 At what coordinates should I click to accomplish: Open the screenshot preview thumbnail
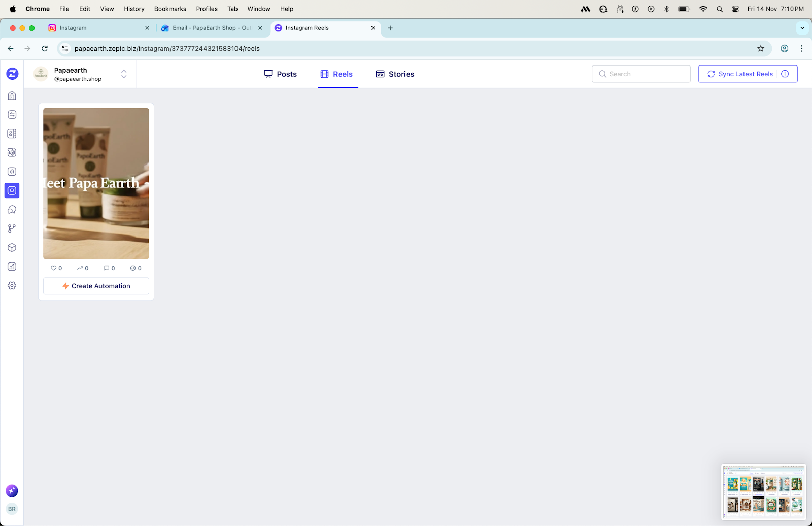click(x=763, y=492)
